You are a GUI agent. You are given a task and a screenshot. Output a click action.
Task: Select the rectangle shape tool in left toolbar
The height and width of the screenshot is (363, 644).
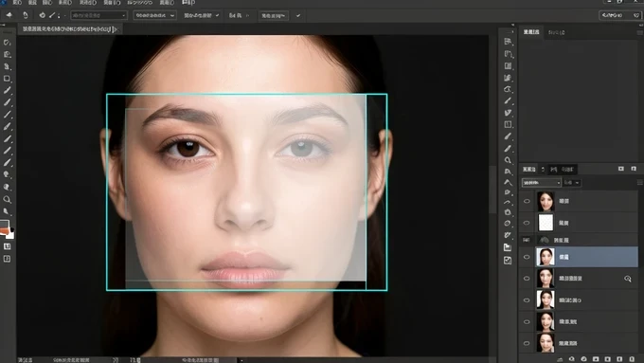pos(7,79)
